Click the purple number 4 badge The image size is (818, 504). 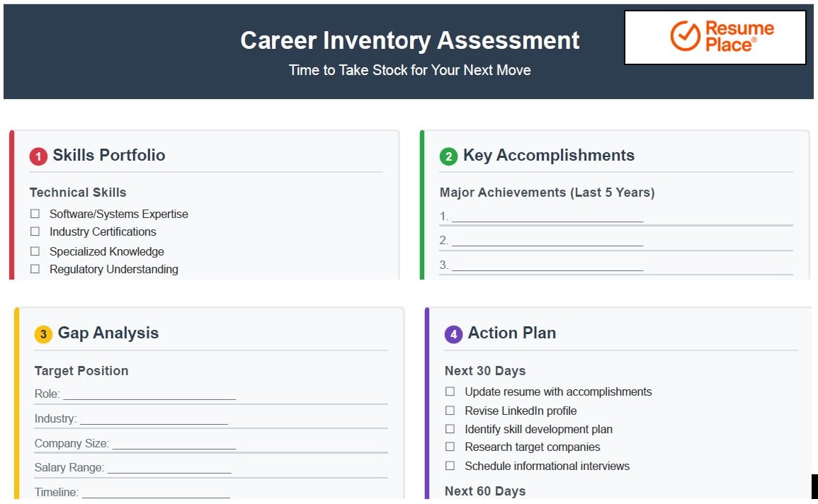tap(453, 334)
